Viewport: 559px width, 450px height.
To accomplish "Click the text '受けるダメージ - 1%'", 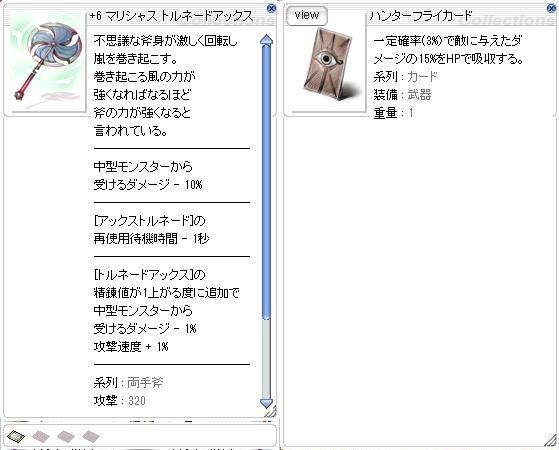I will (145, 328).
